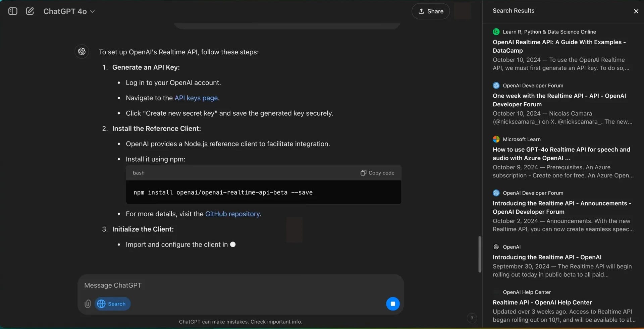Screen dimensions: 644x329
Task: Toggle the sidebar open
Action: [12, 11]
